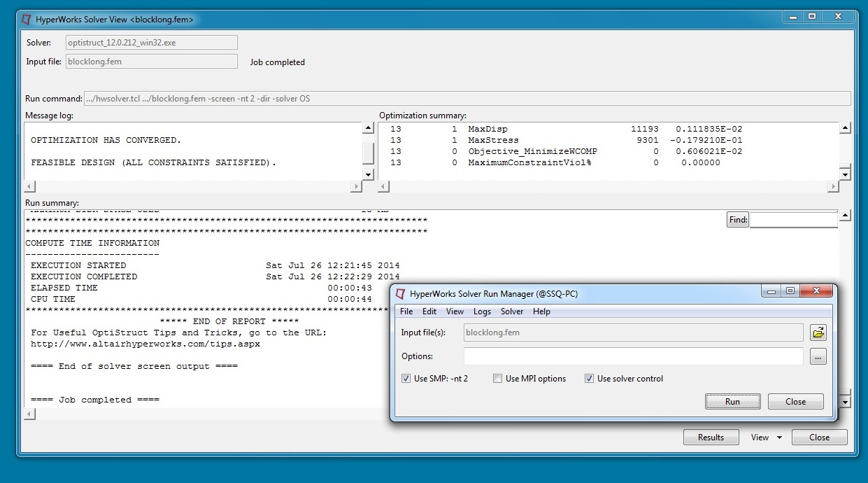The image size is (868, 483).
Task: Click the Message log vertical scrollbar thumb
Action: click(x=369, y=153)
